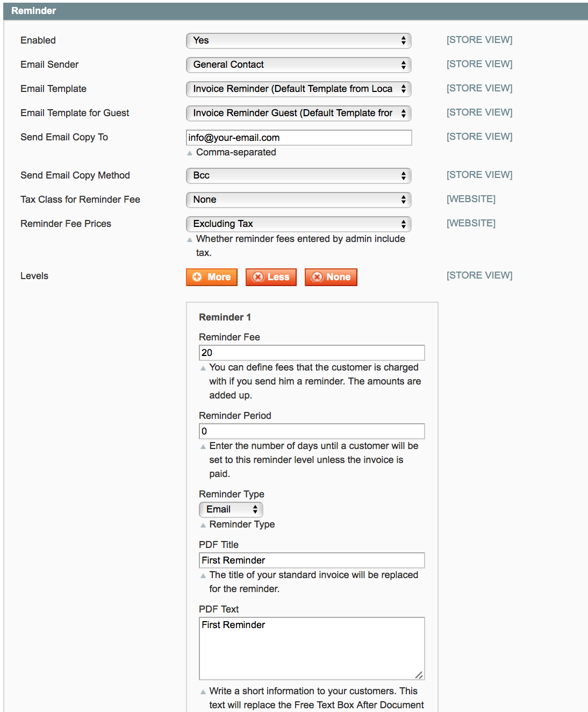Focus the Reminder Fee input field
Image resolution: width=588 pixels, height=712 pixels.
tap(312, 353)
